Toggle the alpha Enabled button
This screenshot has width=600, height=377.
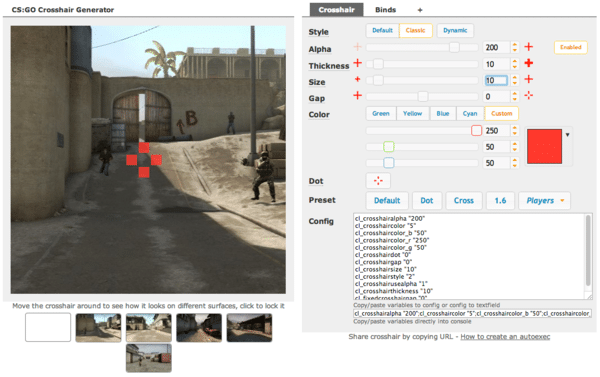[x=571, y=47]
